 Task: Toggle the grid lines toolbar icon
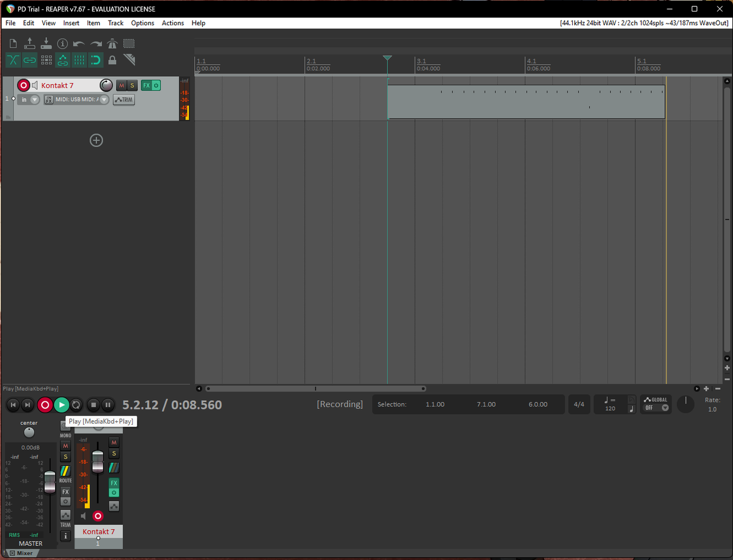click(x=79, y=60)
